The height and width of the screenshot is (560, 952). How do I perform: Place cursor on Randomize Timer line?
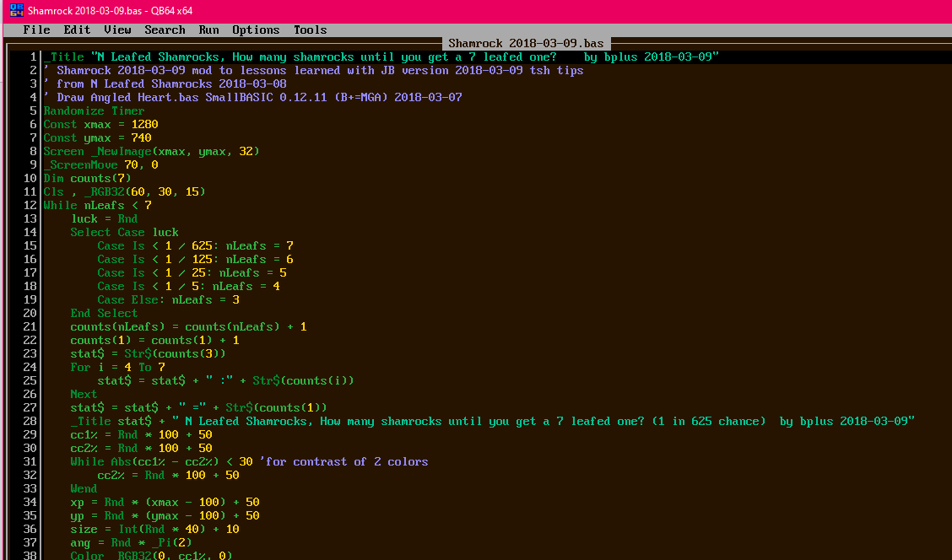pyautogui.click(x=94, y=110)
